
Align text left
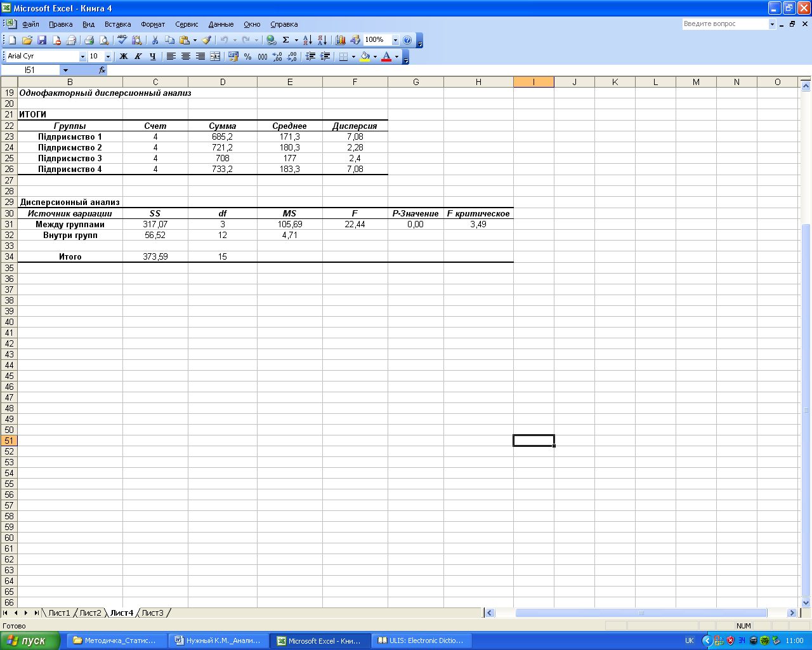(x=171, y=56)
